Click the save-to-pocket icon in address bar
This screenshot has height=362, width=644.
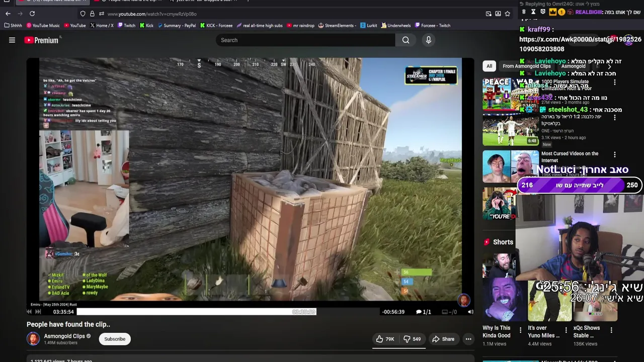[498, 14]
